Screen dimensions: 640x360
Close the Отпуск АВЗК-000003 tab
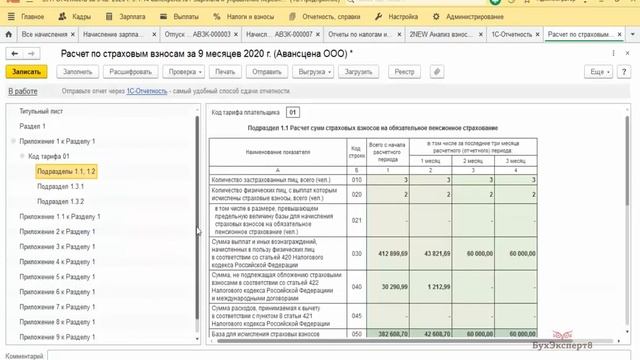click(x=236, y=35)
